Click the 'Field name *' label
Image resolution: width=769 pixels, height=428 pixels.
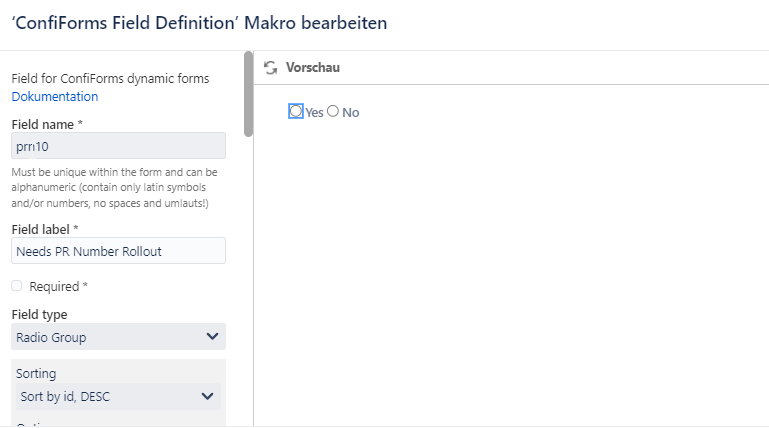47,125
